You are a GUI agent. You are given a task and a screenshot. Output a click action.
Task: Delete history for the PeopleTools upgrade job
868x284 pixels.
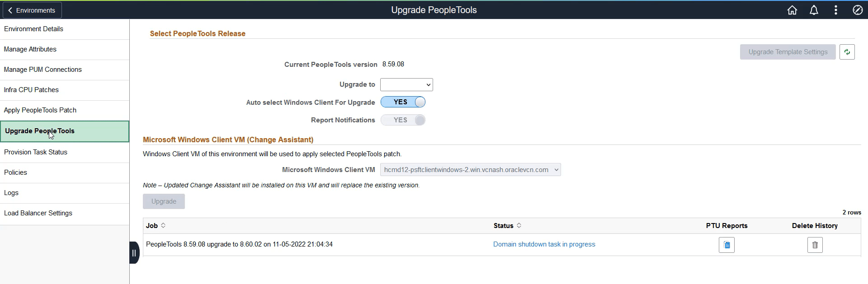[815, 245]
